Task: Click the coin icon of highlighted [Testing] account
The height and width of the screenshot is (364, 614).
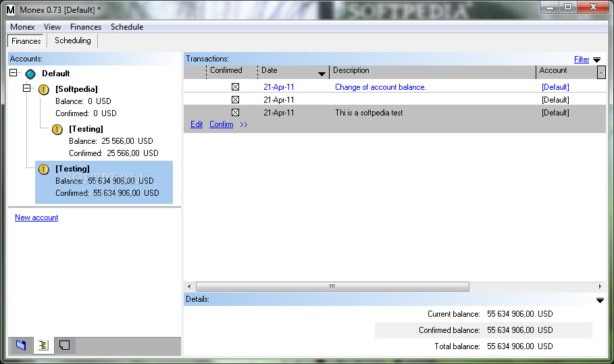Action: point(43,169)
